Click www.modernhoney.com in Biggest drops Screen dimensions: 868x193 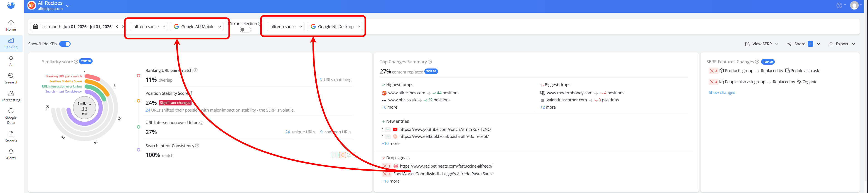(569, 93)
